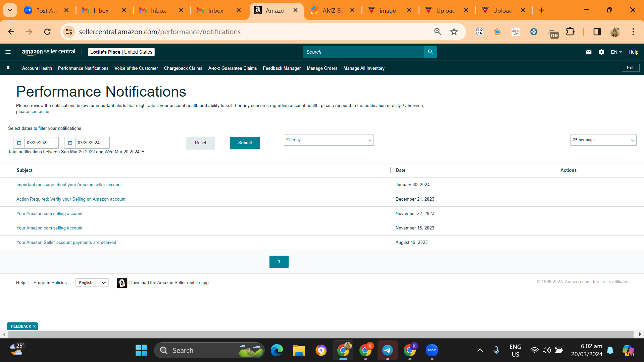Open Zoom from taskbar
644x362 pixels.
pos(432,350)
